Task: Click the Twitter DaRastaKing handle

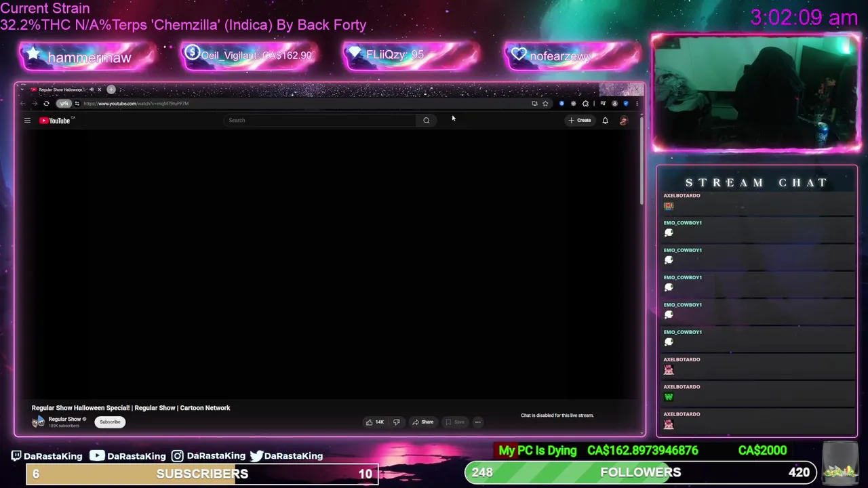Action: [x=286, y=456]
